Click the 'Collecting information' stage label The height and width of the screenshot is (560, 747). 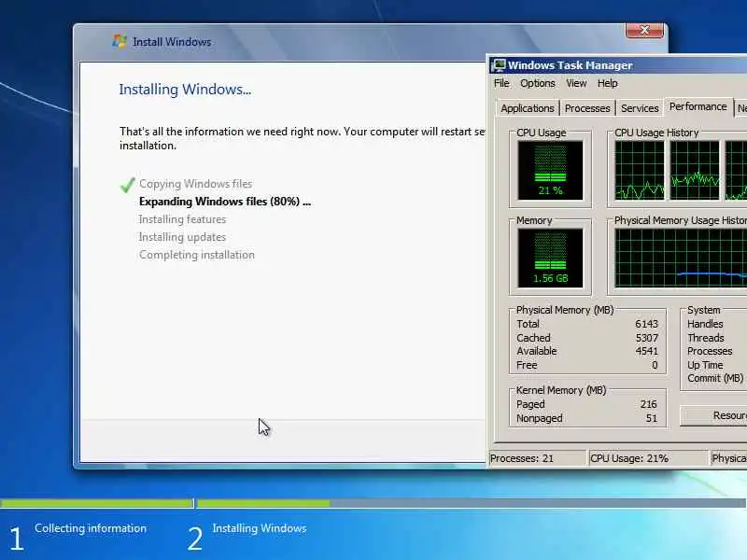click(x=91, y=528)
